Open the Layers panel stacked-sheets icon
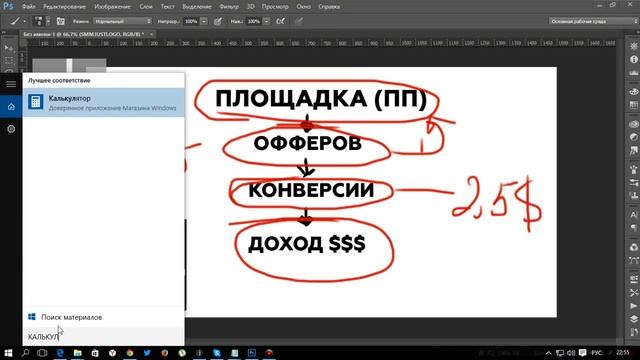This screenshot has height=360, width=640. pos(633,319)
